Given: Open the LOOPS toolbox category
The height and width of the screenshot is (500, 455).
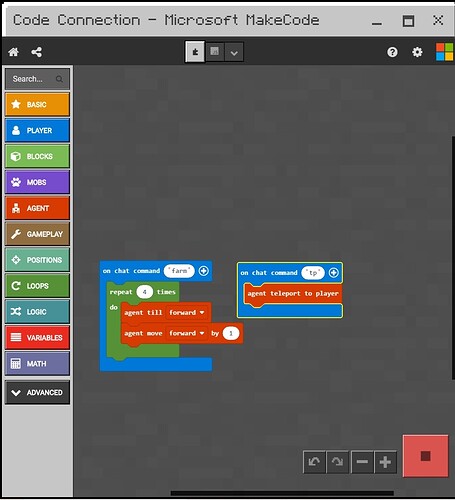Looking at the screenshot, I should click(37, 286).
